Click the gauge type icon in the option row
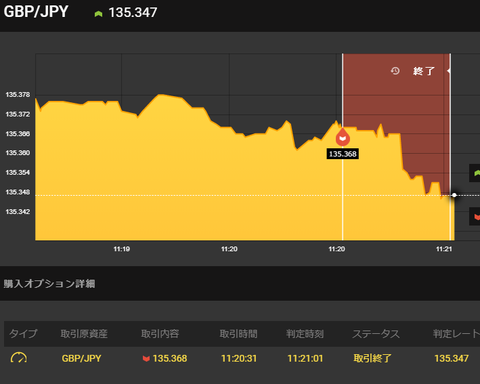The image size is (480, 384). coord(19,358)
